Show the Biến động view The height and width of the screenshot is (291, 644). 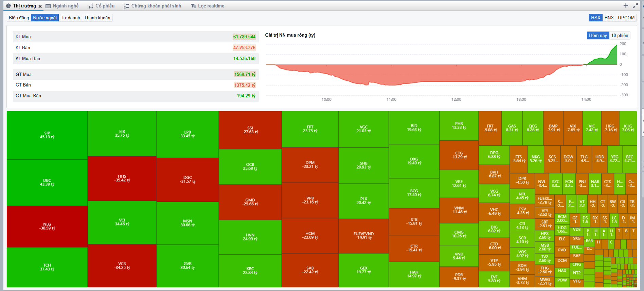click(x=19, y=18)
